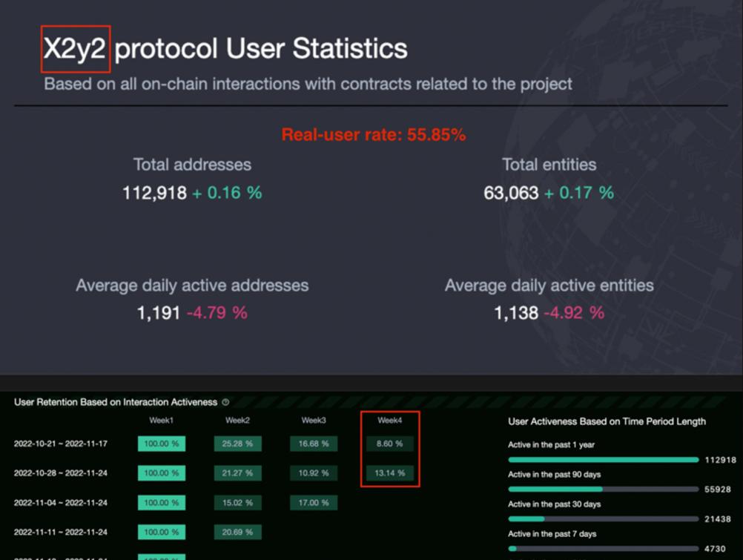743x560 pixels.
Task: Click the 2022-10-21 ~ 2022-11-17 row label
Action: [61, 444]
